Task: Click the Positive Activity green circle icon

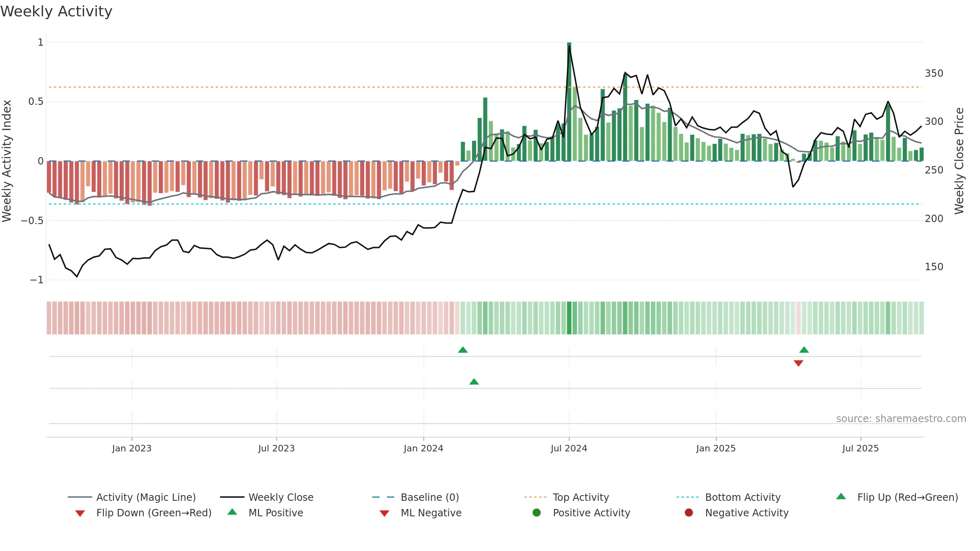Action: click(x=537, y=513)
